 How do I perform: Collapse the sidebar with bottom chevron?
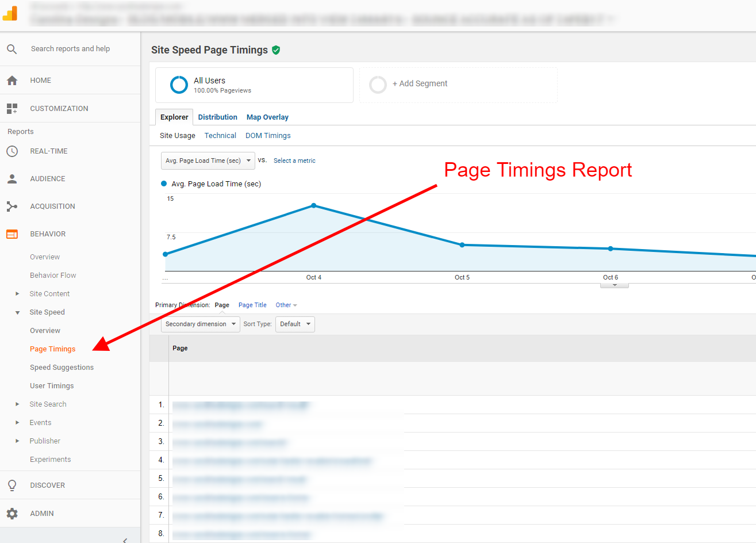124,539
